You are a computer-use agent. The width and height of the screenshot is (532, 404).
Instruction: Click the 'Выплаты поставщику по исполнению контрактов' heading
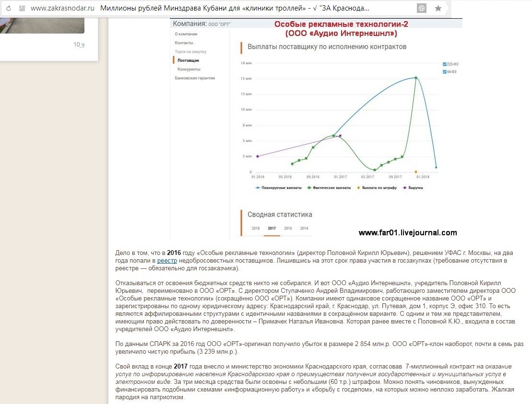click(x=327, y=47)
